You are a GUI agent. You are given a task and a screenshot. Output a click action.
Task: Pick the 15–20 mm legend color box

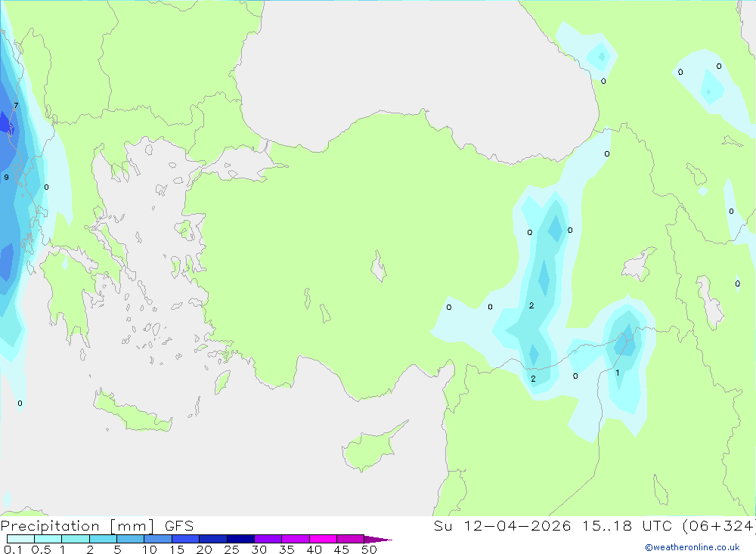coord(186,539)
